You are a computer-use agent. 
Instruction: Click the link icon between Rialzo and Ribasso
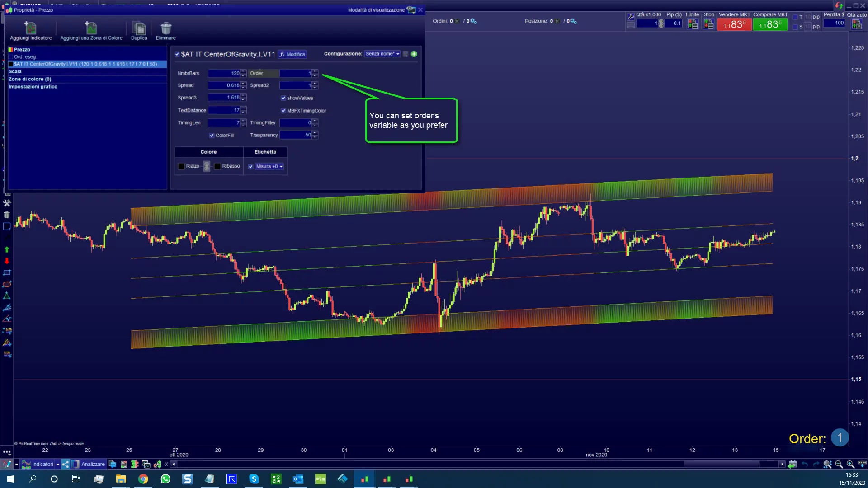pyautogui.click(x=206, y=166)
